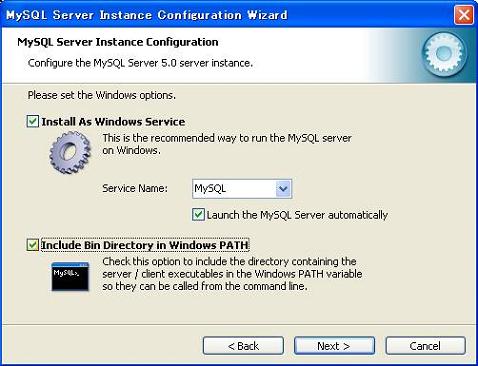Cancel the configuration wizard
Screen dimensions: 478x366
click(x=425, y=346)
